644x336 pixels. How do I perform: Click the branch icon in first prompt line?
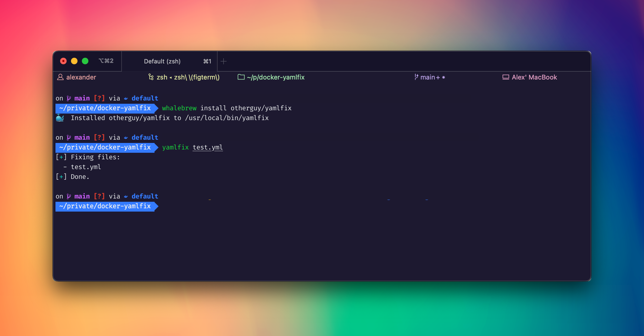[69, 98]
